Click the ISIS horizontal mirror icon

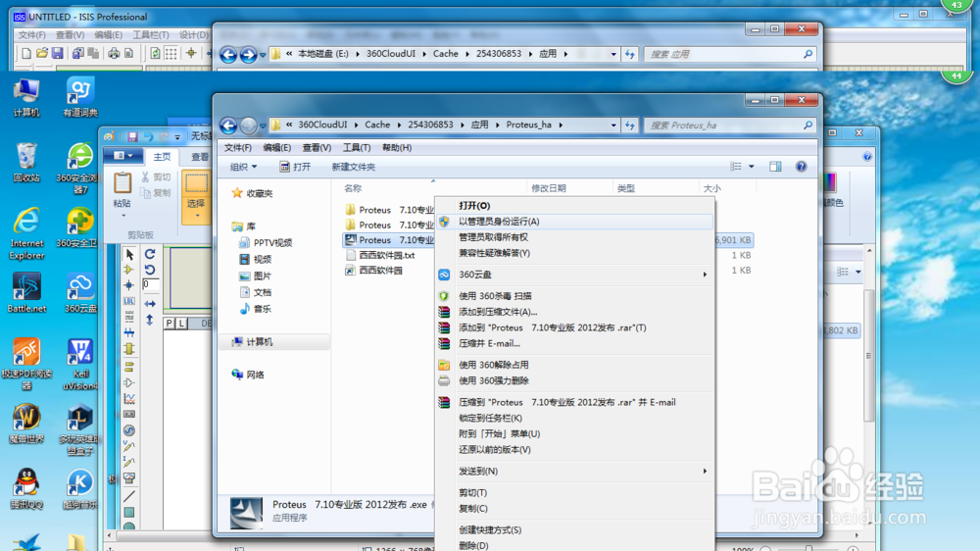coord(150,303)
